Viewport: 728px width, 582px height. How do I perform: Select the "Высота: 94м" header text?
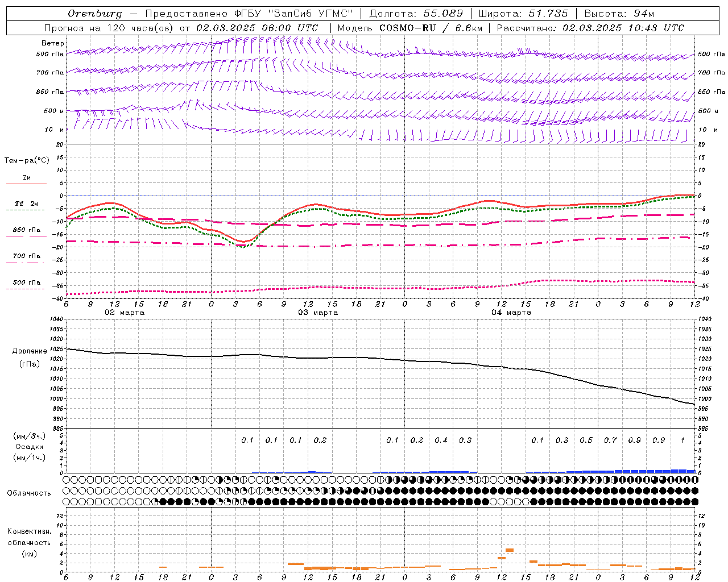pyautogui.click(x=619, y=14)
